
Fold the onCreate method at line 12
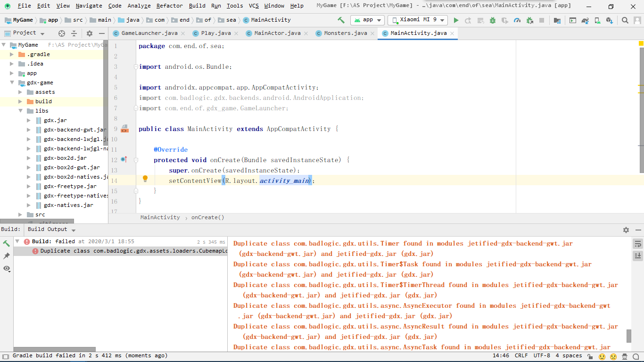136,160
